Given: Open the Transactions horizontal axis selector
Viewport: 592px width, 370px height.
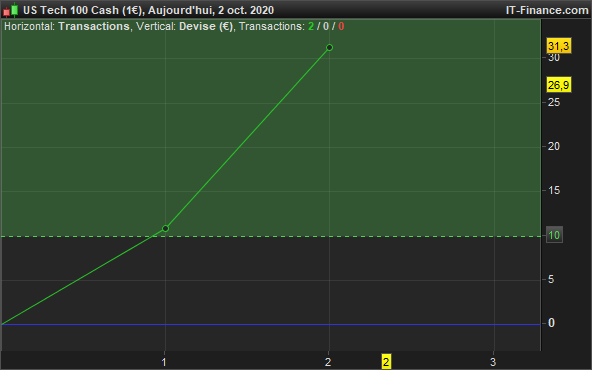Looking at the screenshot, I should click(94, 26).
